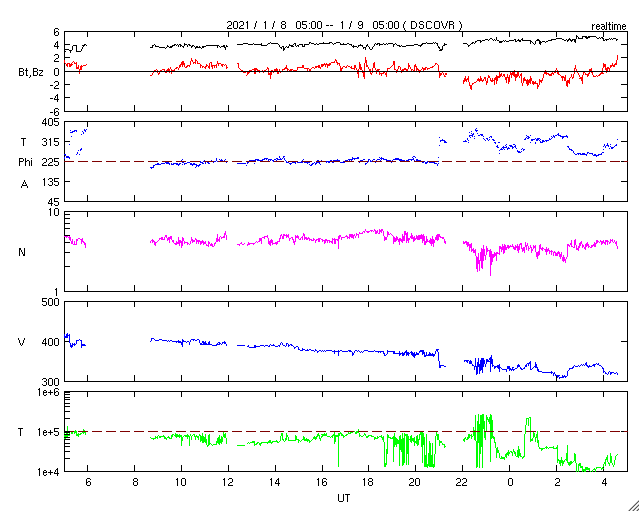
Task: Click the '16' hour label on time axis
Action: click(x=322, y=483)
